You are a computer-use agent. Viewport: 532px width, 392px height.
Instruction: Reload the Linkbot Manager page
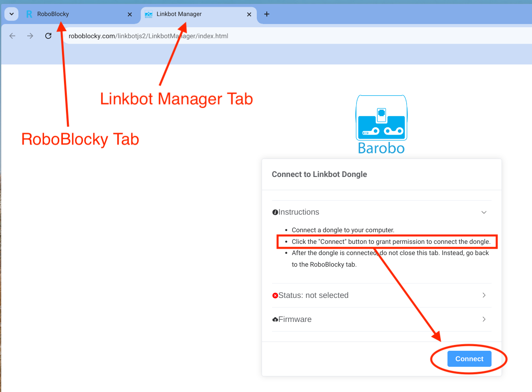(48, 36)
